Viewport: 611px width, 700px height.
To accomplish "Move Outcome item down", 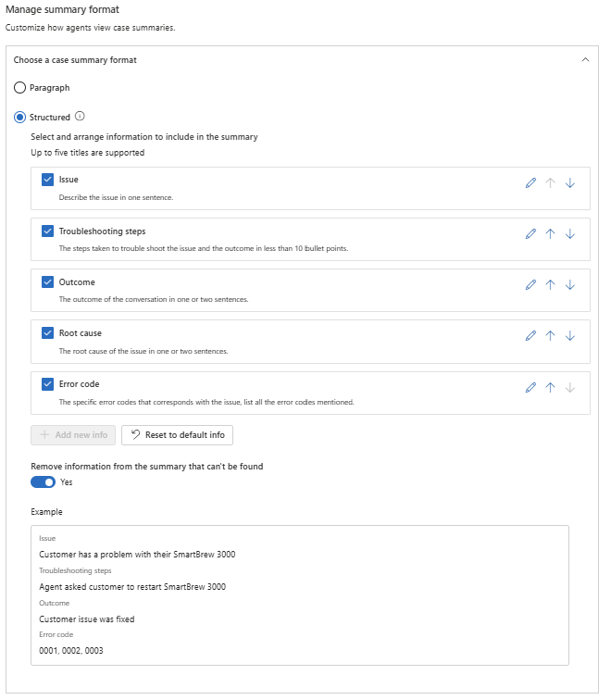I will click(x=569, y=285).
